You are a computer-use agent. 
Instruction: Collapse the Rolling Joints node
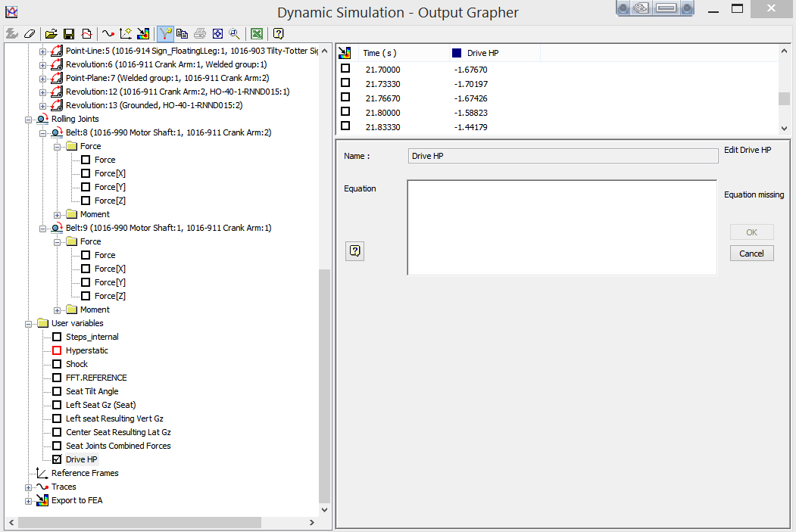pyautogui.click(x=29, y=120)
